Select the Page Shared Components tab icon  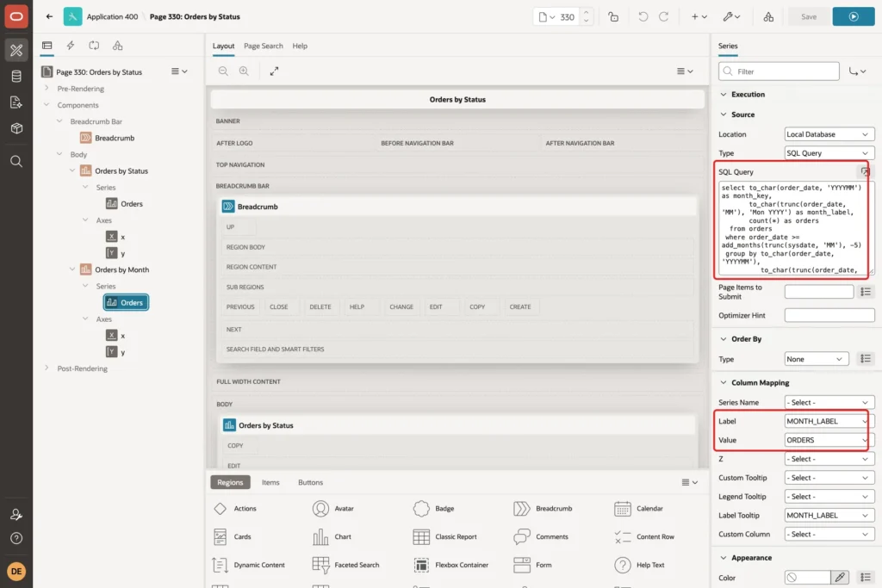pos(117,46)
